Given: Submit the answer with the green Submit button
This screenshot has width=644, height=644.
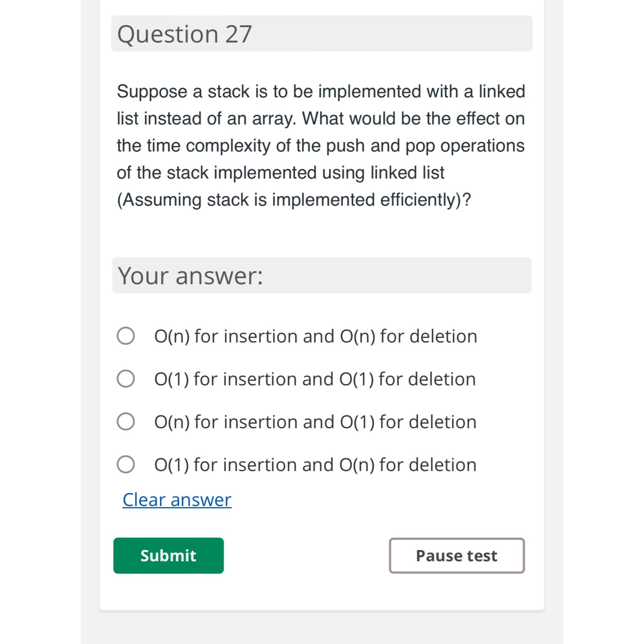Looking at the screenshot, I should [x=168, y=556].
